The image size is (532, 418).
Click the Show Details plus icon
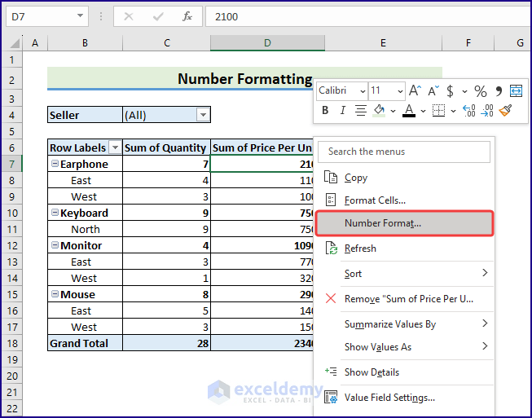click(x=331, y=372)
